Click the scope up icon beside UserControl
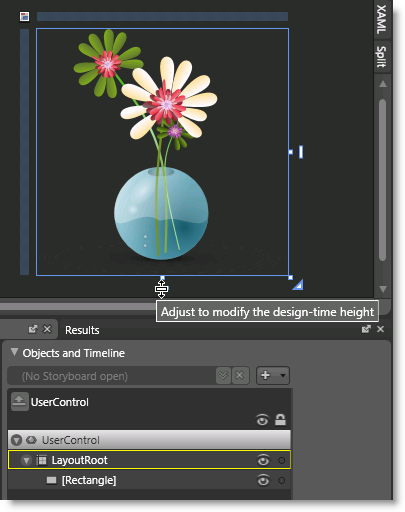405x512 pixels. click(19, 401)
